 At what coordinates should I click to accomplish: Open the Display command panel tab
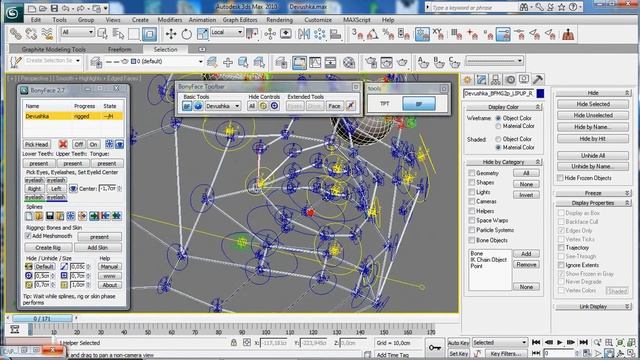tap(524, 79)
